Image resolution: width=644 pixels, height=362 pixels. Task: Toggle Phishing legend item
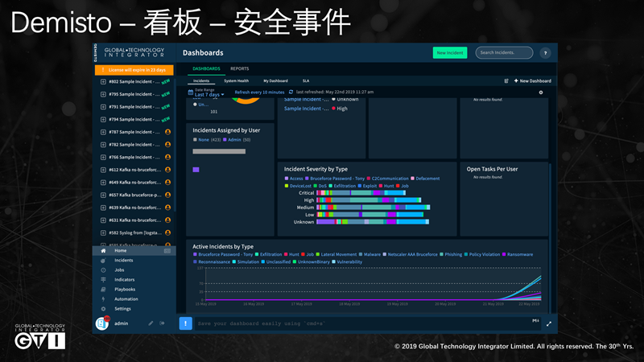(x=451, y=254)
